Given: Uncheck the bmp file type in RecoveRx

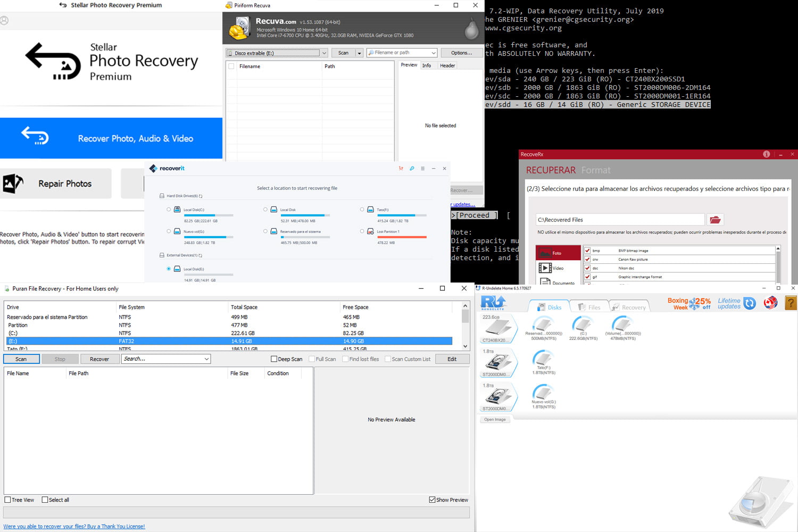Looking at the screenshot, I should click(x=587, y=251).
